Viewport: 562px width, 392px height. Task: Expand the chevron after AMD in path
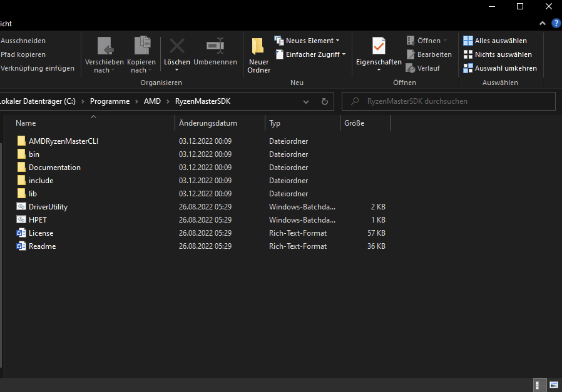[x=168, y=102]
